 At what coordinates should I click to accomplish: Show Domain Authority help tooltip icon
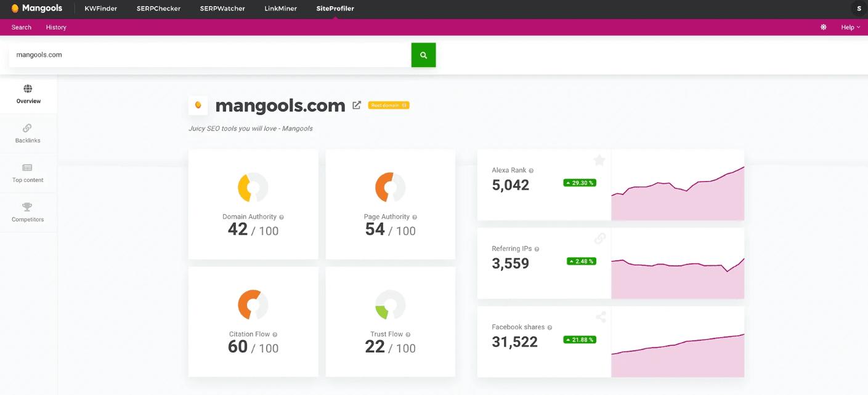(282, 217)
